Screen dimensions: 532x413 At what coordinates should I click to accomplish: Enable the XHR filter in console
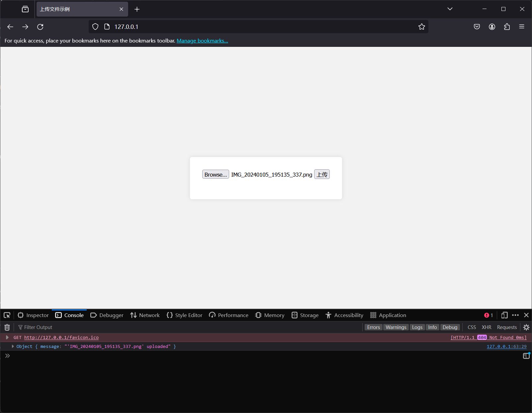tap(486, 327)
